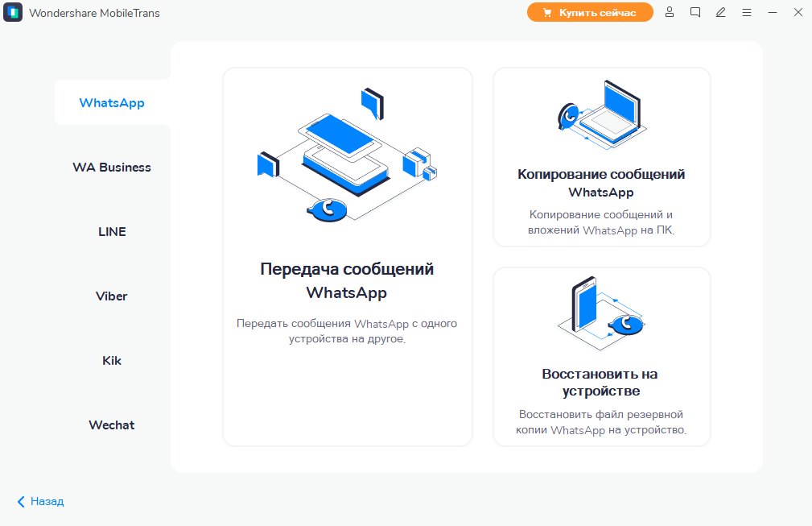Open the hamburger menu icon
Screen dimensions: 812x526
(x=746, y=12)
